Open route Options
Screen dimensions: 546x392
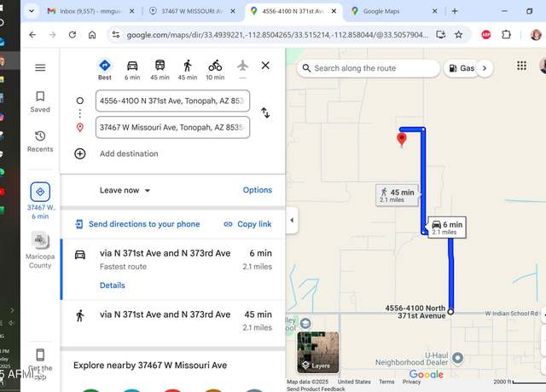[x=258, y=190]
